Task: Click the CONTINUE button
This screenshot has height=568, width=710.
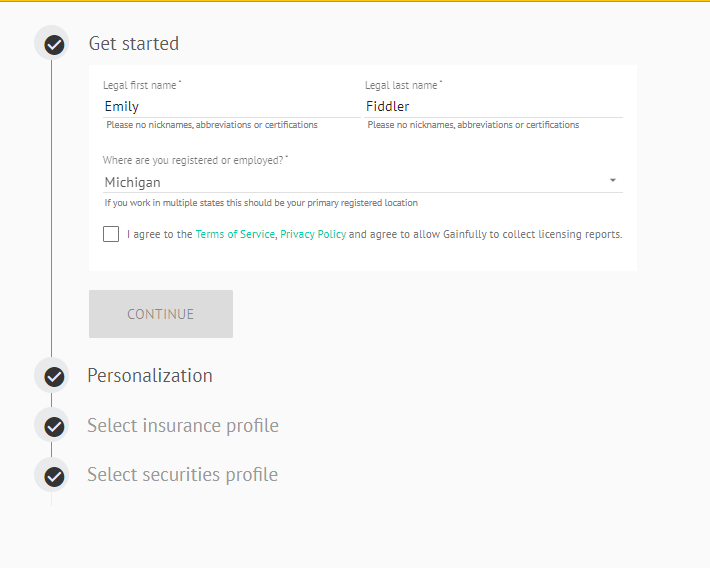Action: [x=161, y=314]
